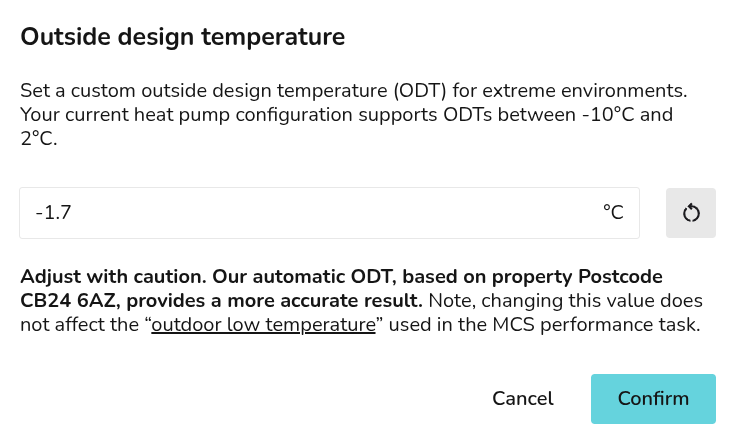Click the "-10°C" supported range text
Viewport: 736px width, 437px height.
pos(618,114)
